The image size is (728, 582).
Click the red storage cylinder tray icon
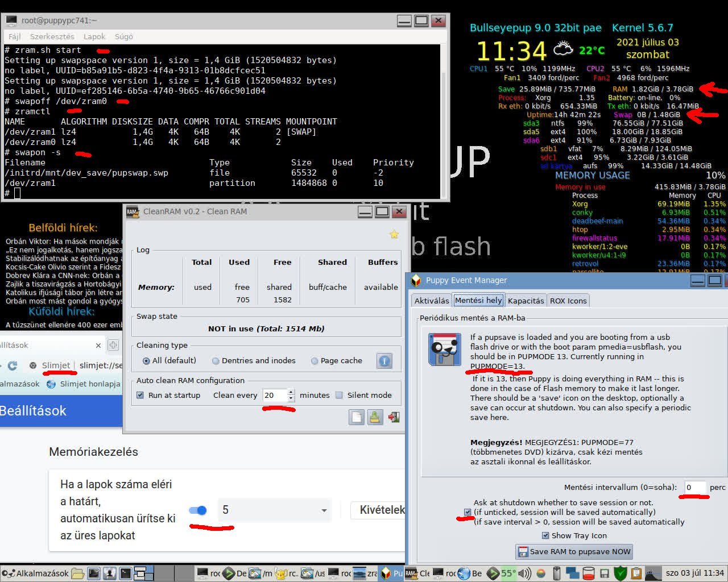(589, 573)
